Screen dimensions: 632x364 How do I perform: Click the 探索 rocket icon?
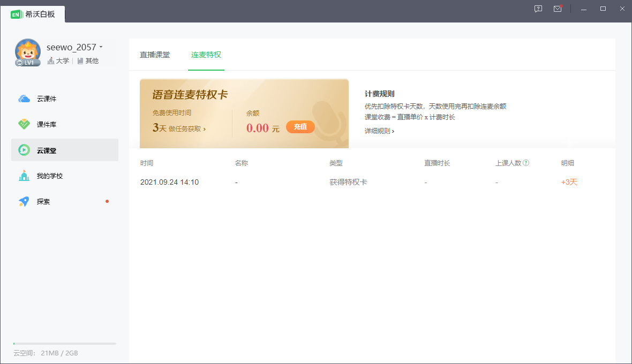tap(24, 202)
